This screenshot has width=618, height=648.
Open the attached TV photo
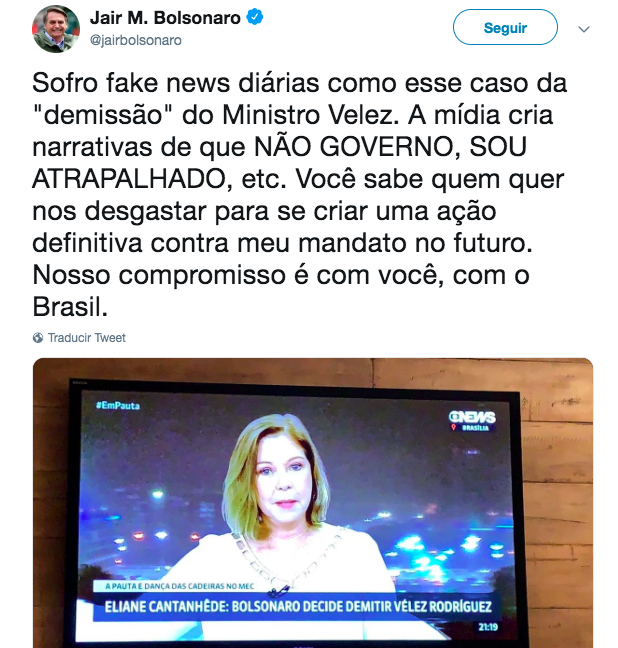click(x=313, y=503)
